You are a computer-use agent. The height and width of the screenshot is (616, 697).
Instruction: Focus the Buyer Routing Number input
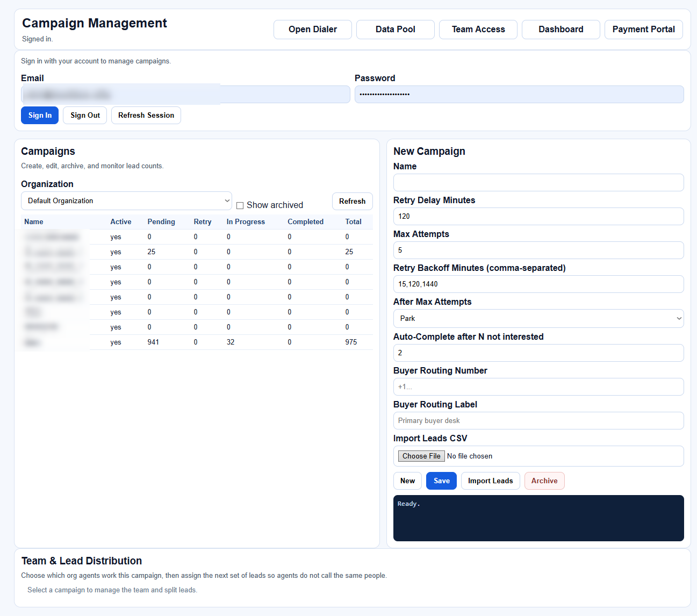(538, 386)
